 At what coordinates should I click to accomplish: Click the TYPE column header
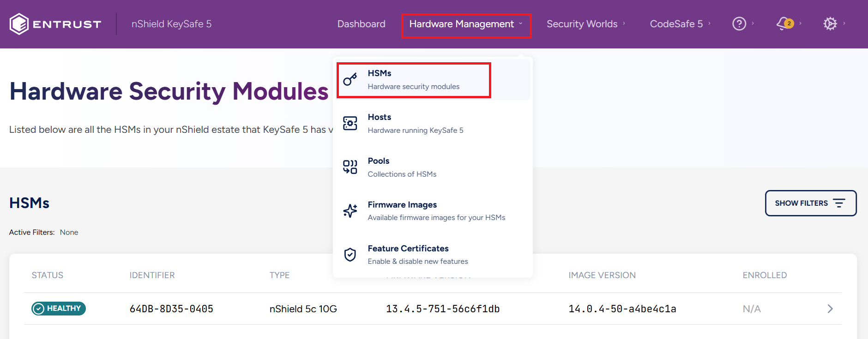(279, 275)
